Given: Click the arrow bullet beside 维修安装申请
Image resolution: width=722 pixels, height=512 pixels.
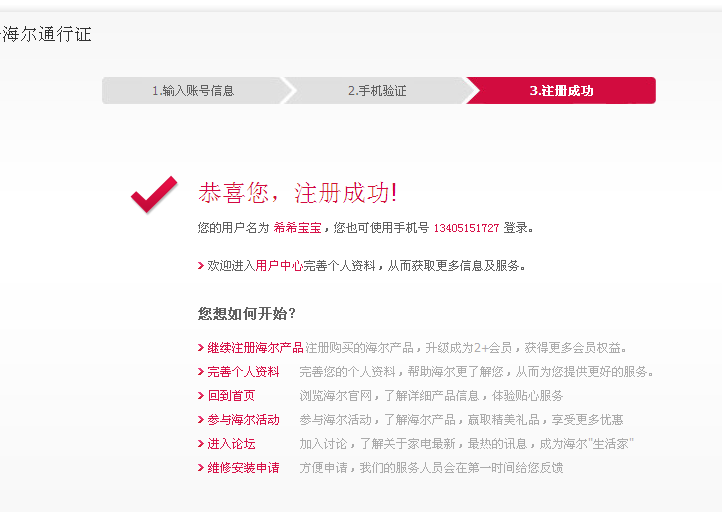Looking at the screenshot, I should [201, 468].
